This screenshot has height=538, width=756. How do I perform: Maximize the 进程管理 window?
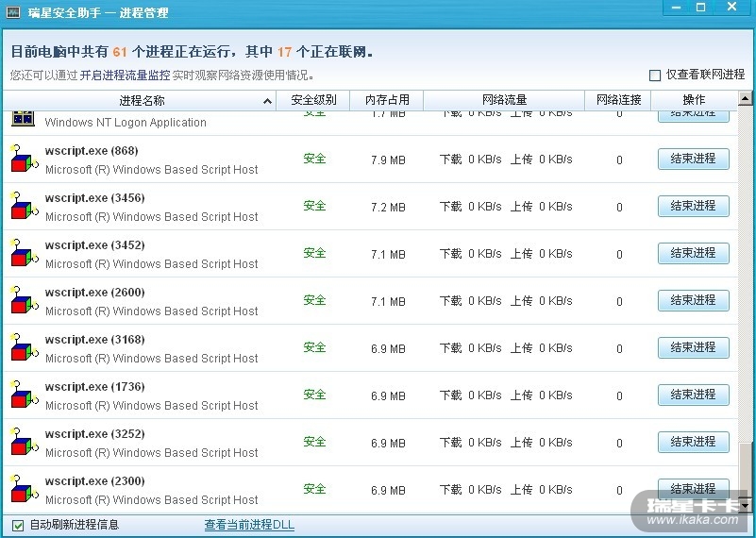coord(701,8)
